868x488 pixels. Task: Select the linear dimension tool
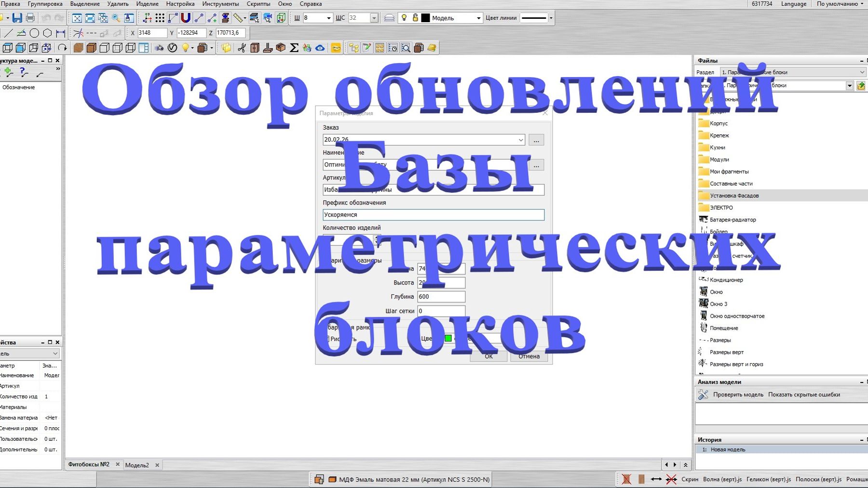60,33
